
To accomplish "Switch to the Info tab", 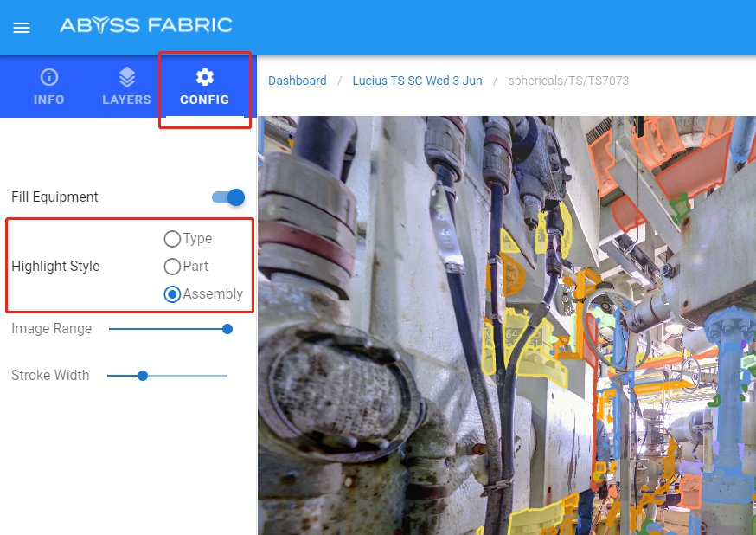I will pyautogui.click(x=49, y=87).
